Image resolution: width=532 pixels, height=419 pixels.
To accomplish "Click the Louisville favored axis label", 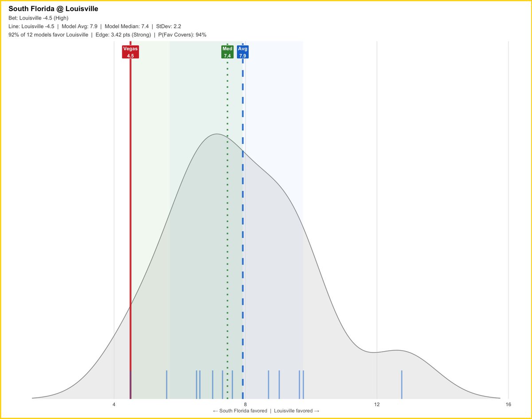I will tap(297, 411).
